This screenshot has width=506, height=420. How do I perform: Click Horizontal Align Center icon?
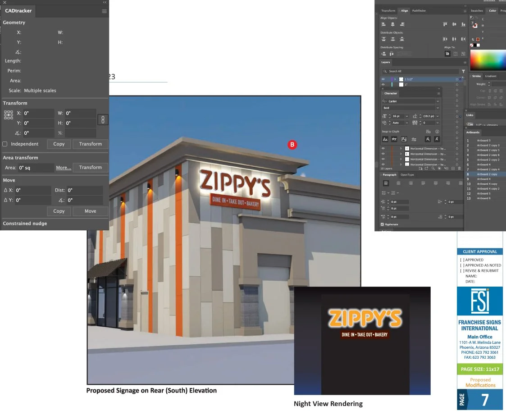tap(393, 24)
